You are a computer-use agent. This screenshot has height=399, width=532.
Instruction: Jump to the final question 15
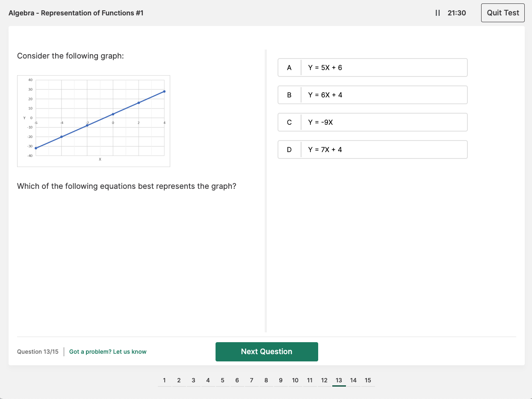(368, 380)
